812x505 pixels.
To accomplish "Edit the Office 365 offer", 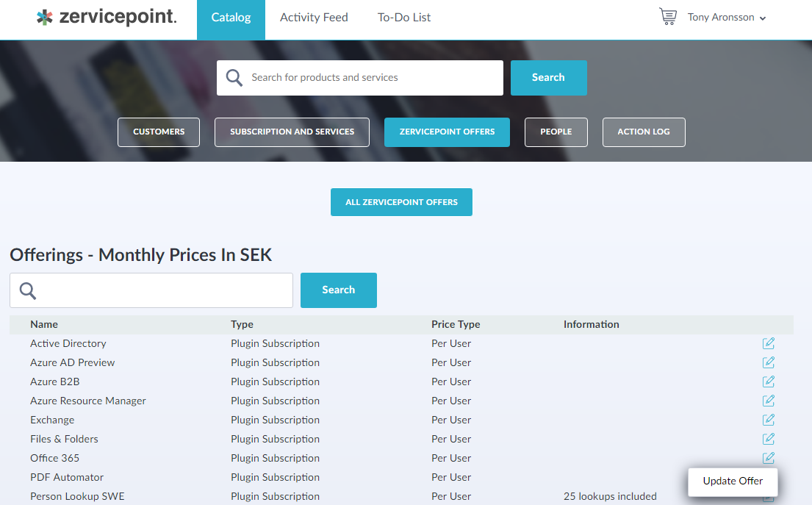I will [x=768, y=458].
